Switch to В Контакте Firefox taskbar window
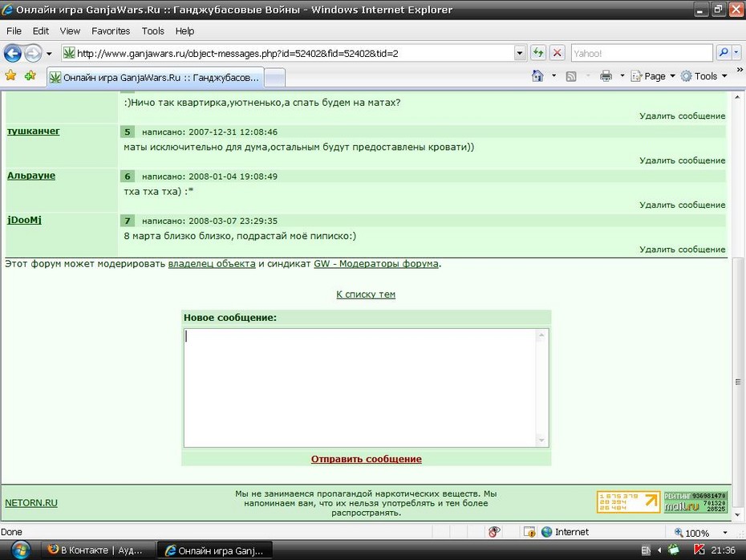 tap(97, 550)
